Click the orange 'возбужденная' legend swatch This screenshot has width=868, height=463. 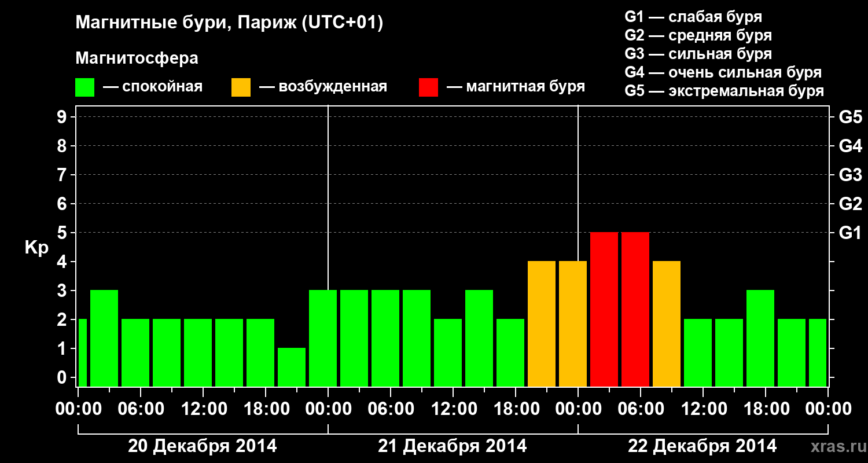[x=241, y=87]
